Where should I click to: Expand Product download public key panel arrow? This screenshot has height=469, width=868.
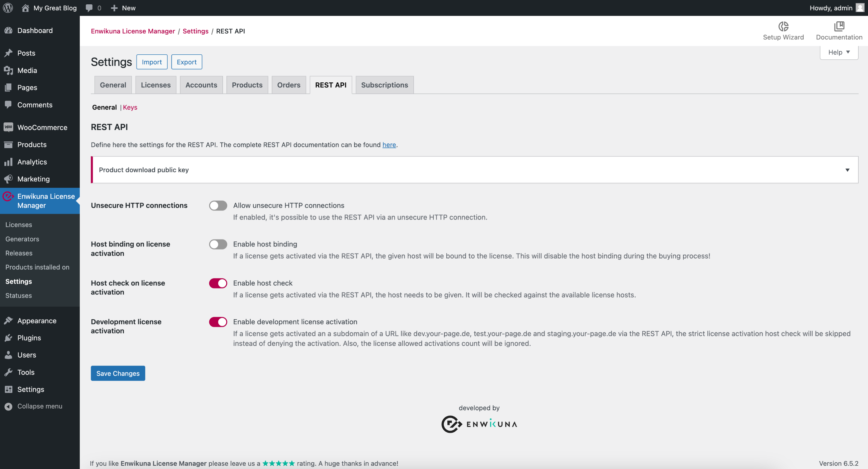(x=847, y=170)
